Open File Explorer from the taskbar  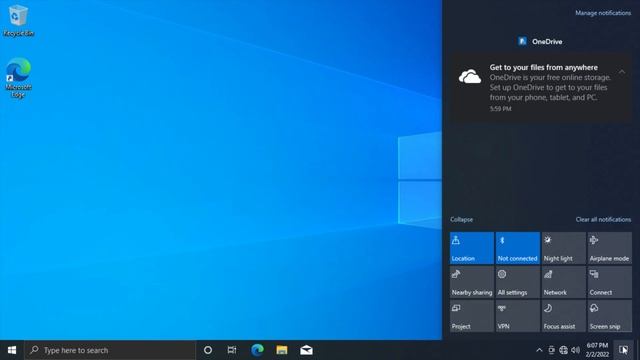(x=282, y=350)
